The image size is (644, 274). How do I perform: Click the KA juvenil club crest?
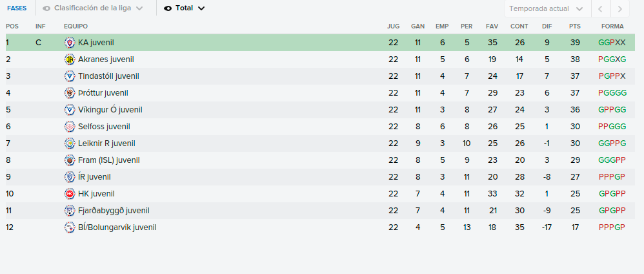click(70, 43)
